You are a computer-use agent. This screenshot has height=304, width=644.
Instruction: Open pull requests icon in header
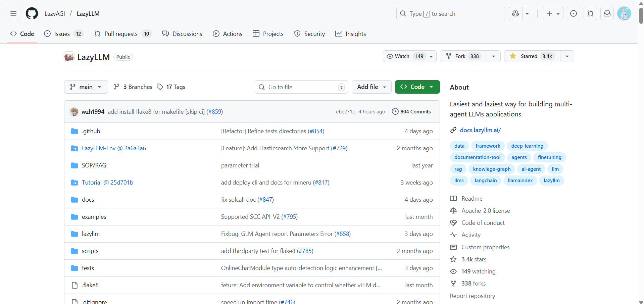pyautogui.click(x=590, y=14)
